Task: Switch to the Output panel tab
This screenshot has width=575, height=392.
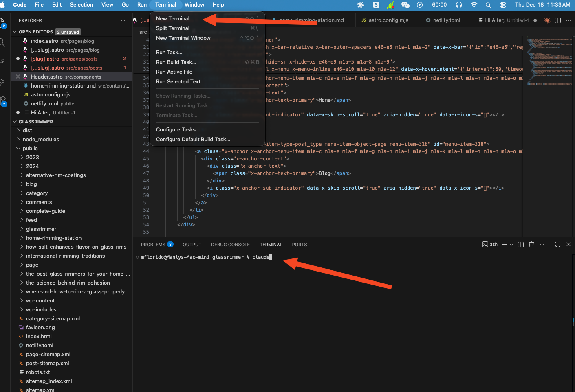Action: pyautogui.click(x=192, y=245)
